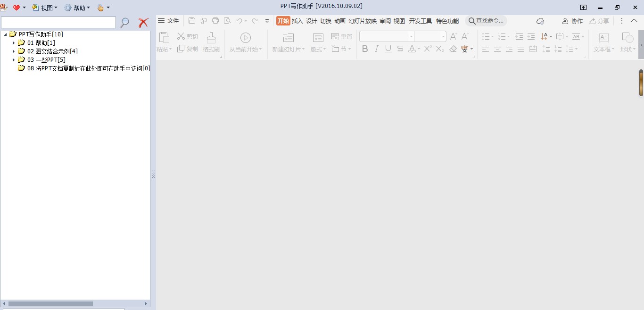Image resolution: width=644 pixels, height=310 pixels.
Task: Switch to the 插入 ribbon tab
Action: coord(297,21)
